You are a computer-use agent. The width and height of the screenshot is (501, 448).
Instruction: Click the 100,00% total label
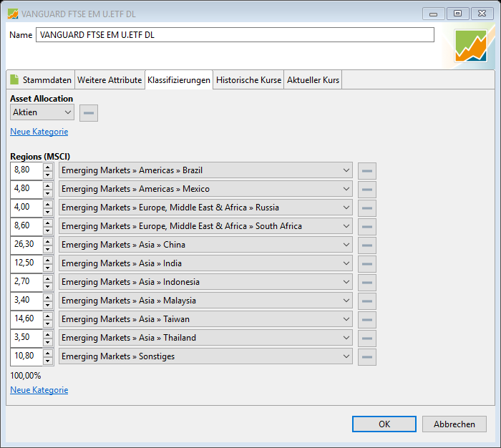[x=26, y=376]
